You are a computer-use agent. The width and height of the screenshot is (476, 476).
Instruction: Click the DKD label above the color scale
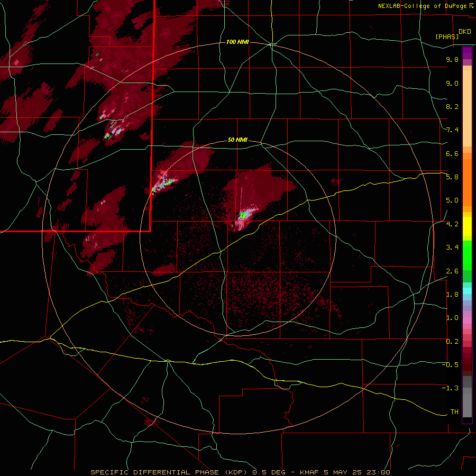pyautogui.click(x=465, y=32)
